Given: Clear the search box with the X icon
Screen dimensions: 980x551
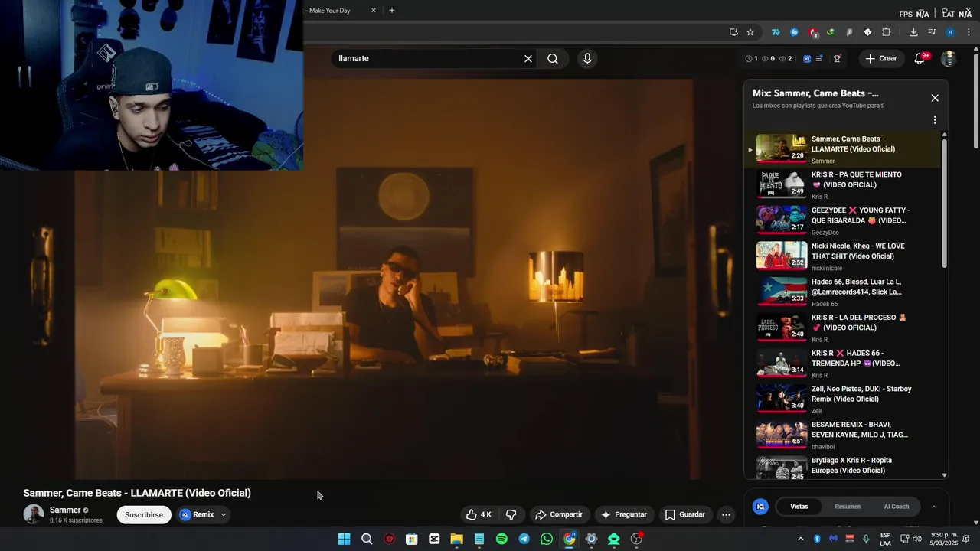Looking at the screenshot, I should [528, 58].
